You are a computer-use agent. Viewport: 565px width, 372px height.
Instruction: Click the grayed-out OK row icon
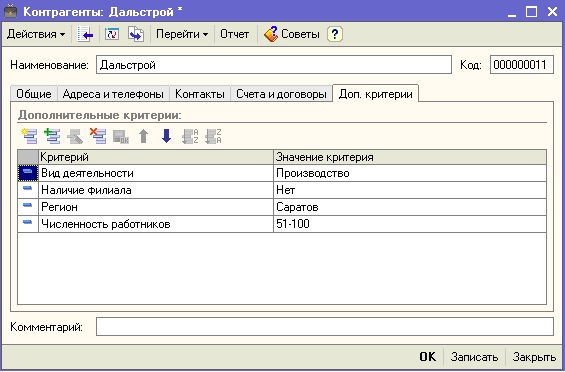coord(121,137)
